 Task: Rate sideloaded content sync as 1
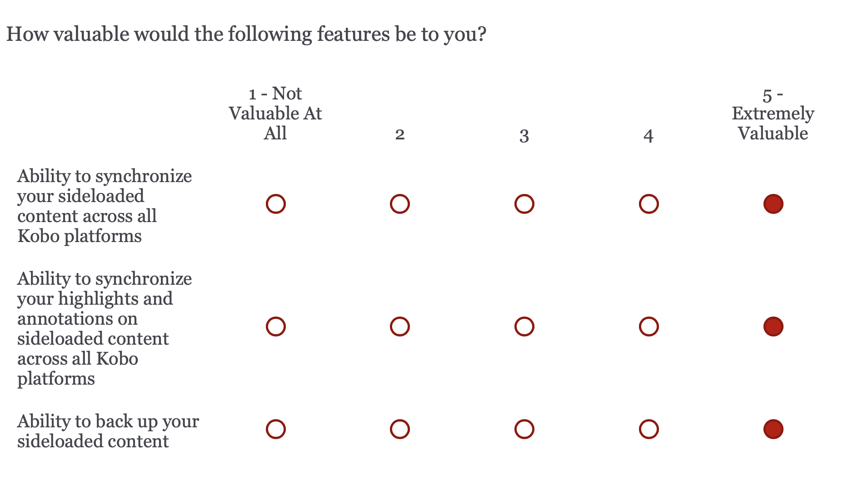coord(275,204)
